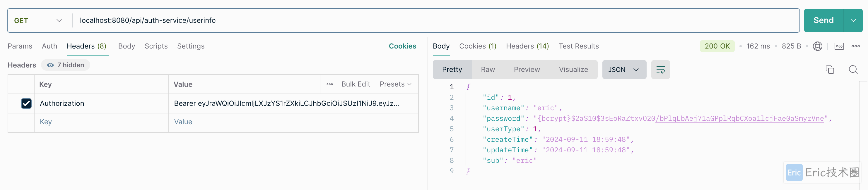The width and height of the screenshot is (868, 190).
Task: Switch to Pretty view
Action: tap(452, 70)
